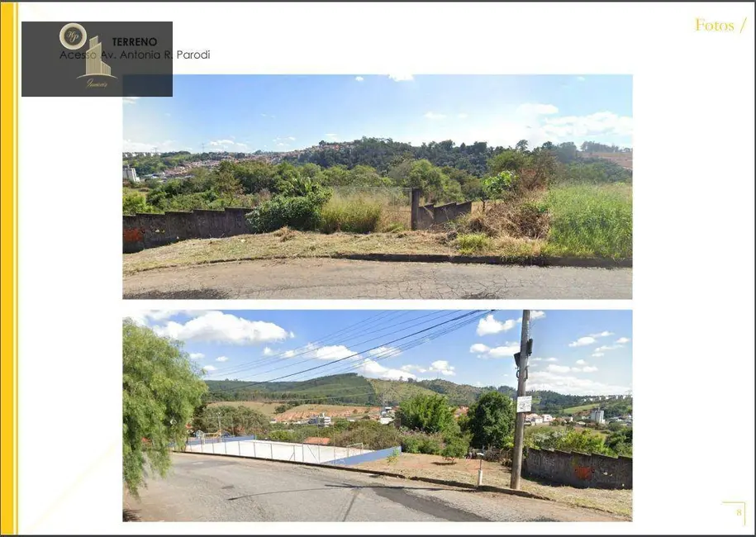
Task: Select the bottom street view photo
Action: click(x=378, y=416)
